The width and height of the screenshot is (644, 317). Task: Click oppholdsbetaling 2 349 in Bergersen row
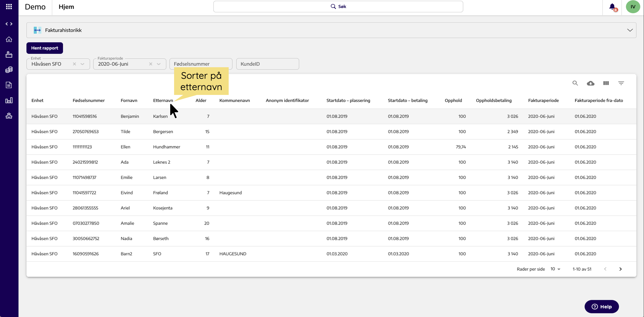tap(512, 132)
